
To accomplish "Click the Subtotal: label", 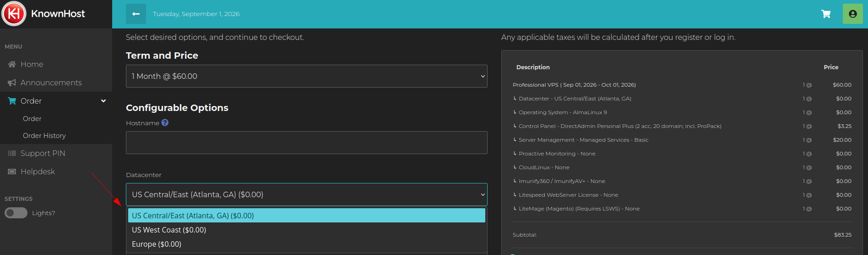I will [x=525, y=235].
